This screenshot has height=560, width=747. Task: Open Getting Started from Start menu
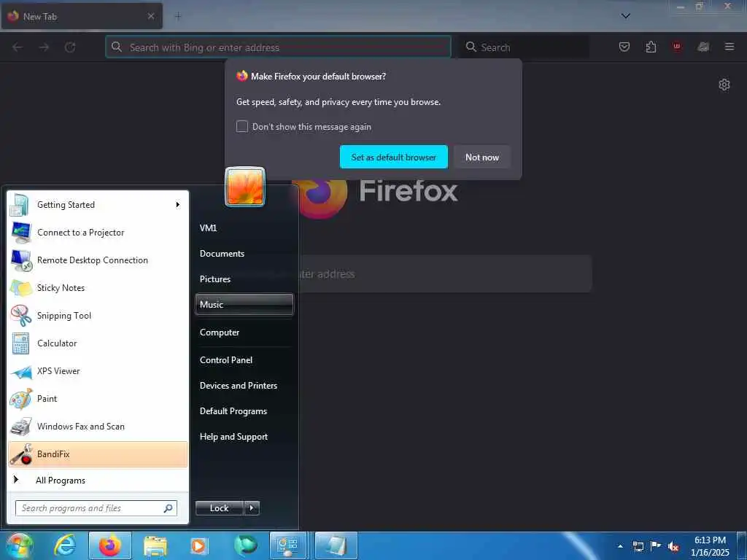98,205
